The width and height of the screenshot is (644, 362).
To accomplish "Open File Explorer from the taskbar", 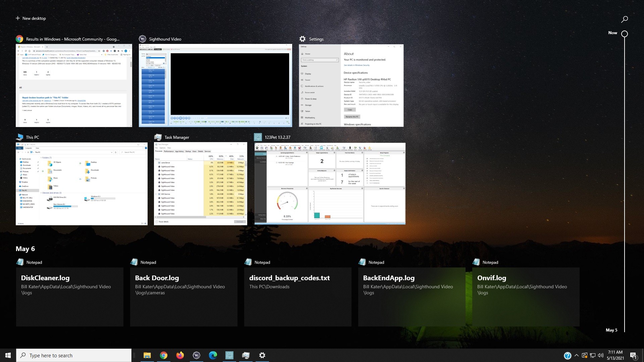I will coord(147,355).
